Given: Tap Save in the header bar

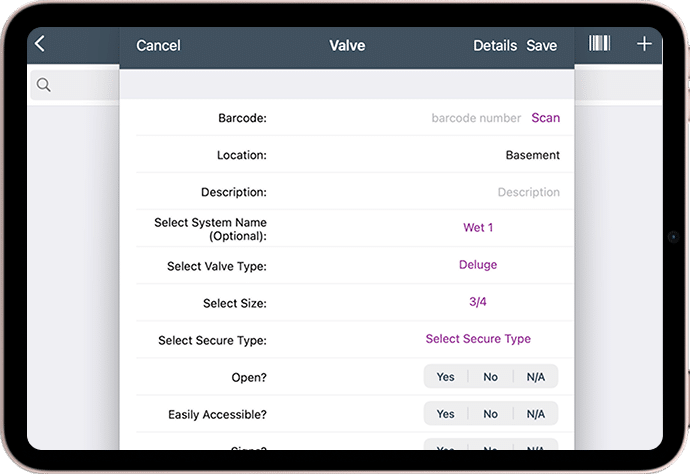Looking at the screenshot, I should [x=542, y=45].
